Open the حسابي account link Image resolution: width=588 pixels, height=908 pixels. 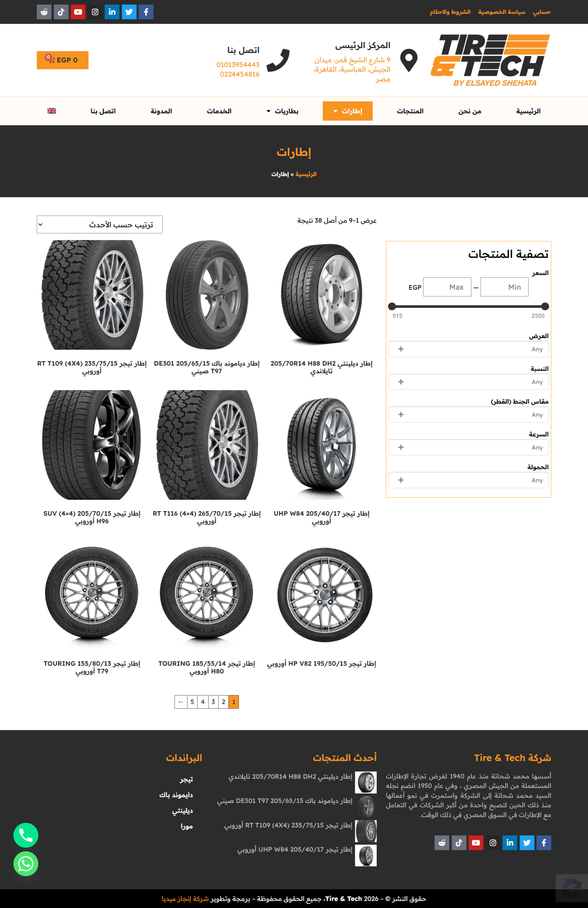pos(542,12)
